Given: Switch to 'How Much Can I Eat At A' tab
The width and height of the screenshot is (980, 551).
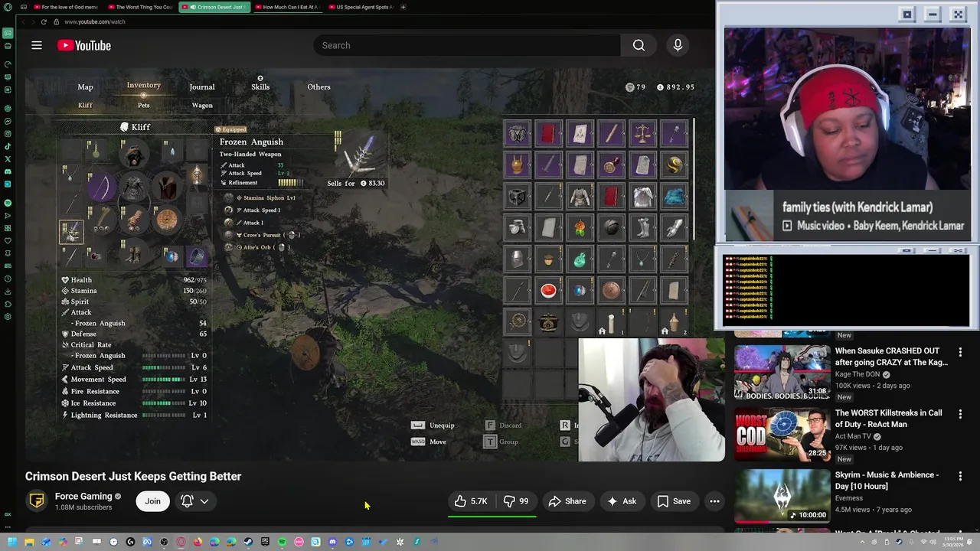Looking at the screenshot, I should tap(286, 7).
